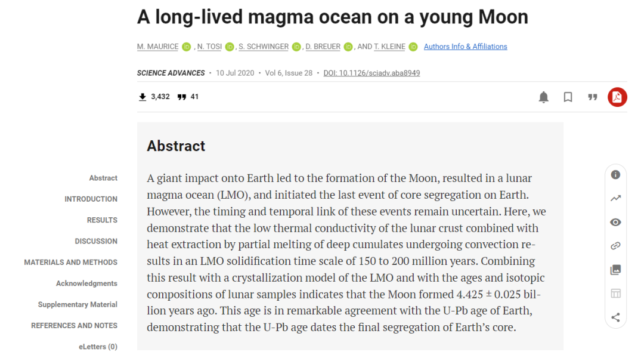Click the chain link icon in sidebar
This screenshot has height=361, width=644.
tap(615, 246)
